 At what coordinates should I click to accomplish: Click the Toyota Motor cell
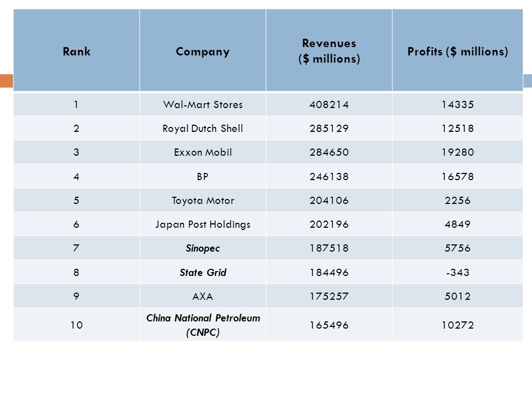click(x=203, y=201)
